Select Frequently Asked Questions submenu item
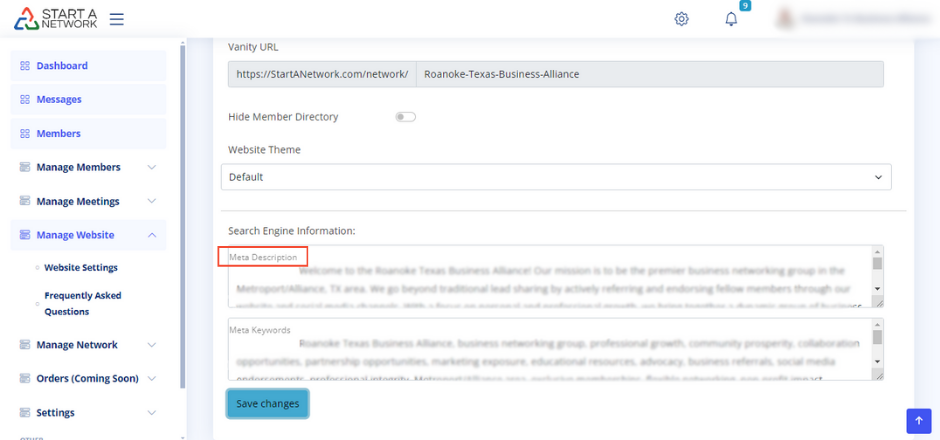Viewport: 940px width, 440px height. coord(82,303)
